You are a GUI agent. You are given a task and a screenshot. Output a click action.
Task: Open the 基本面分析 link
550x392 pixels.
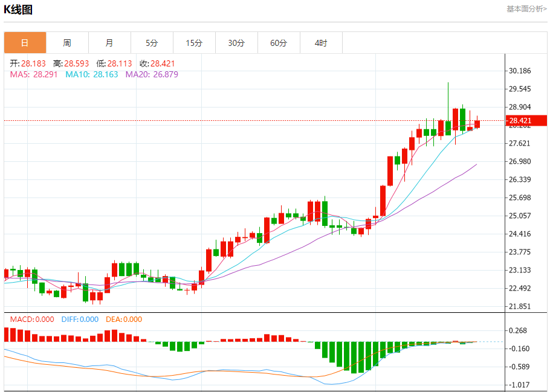526,9
